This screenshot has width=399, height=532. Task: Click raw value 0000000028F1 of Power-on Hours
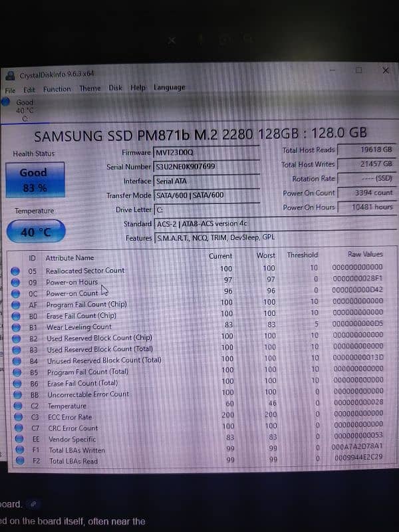pos(358,279)
